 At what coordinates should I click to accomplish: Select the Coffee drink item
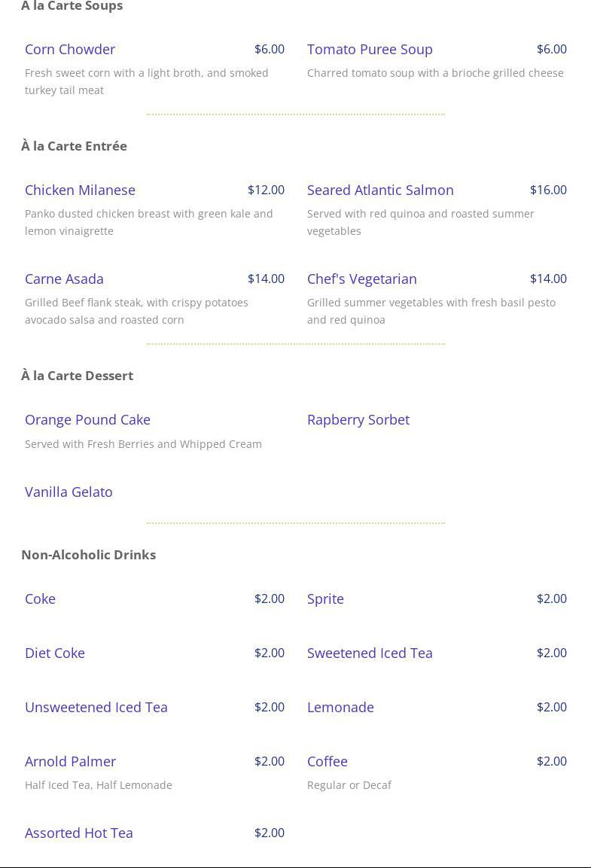pyautogui.click(x=327, y=762)
